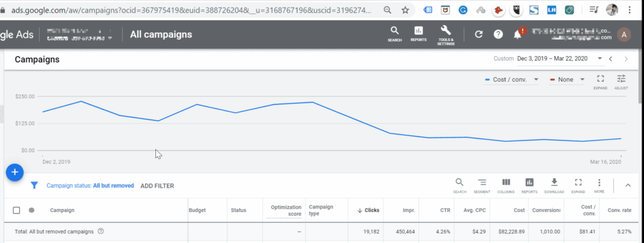The height and width of the screenshot is (243, 644).
Task: Sort by Cost column header
Action: coord(519,210)
